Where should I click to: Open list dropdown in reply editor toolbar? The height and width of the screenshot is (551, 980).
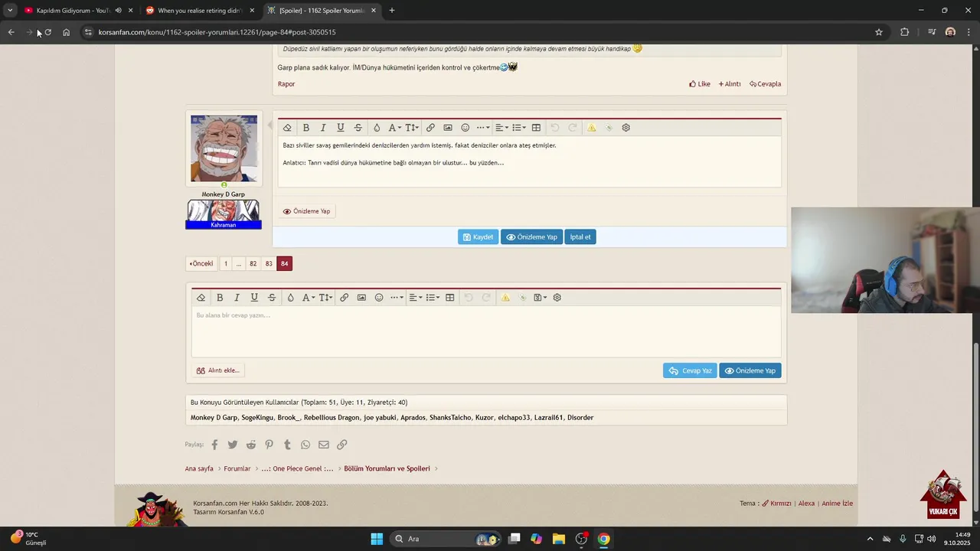tap(433, 298)
